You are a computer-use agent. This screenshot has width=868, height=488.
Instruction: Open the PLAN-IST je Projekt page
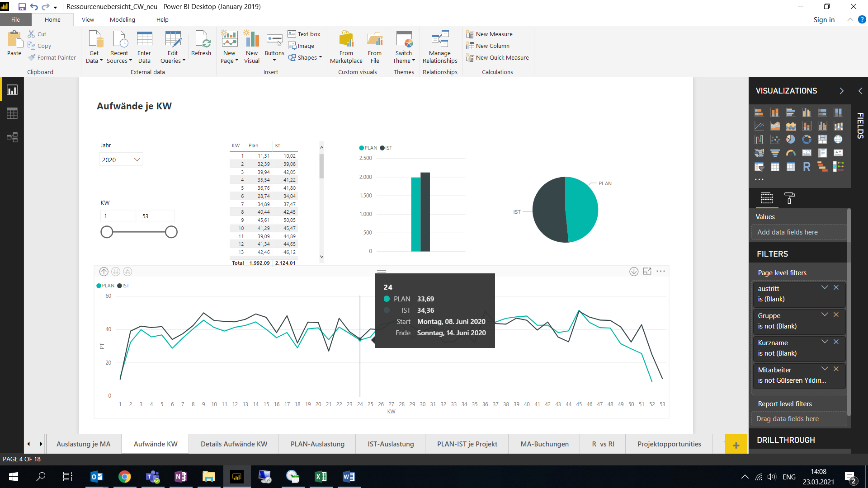467,444
